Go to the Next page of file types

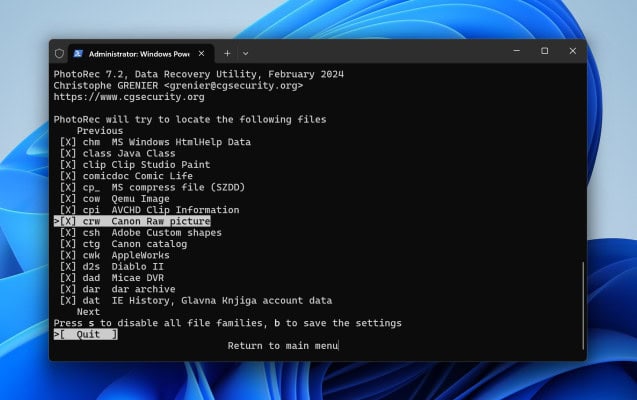click(88, 312)
